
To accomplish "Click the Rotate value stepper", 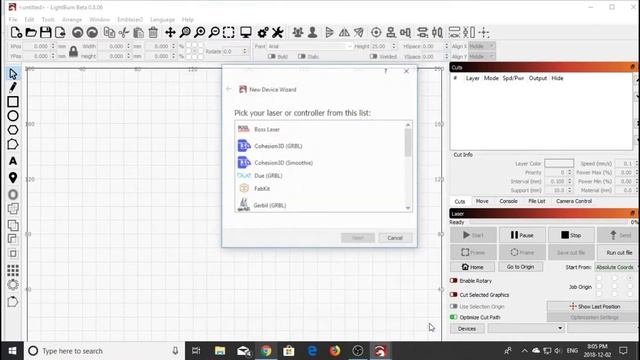I will pos(244,51).
